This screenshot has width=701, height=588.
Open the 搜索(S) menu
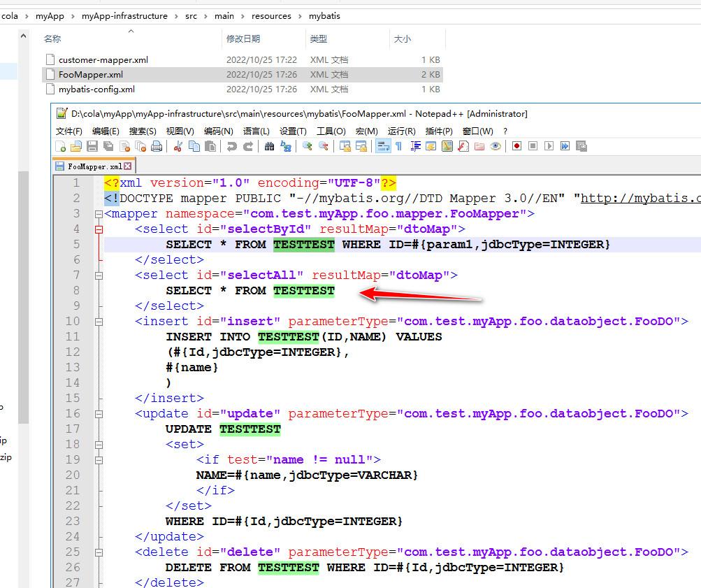point(143,131)
